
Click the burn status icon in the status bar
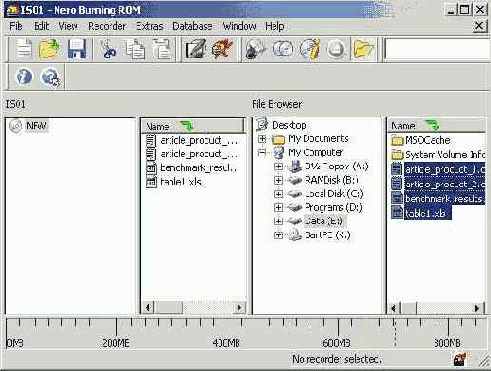tap(460, 359)
